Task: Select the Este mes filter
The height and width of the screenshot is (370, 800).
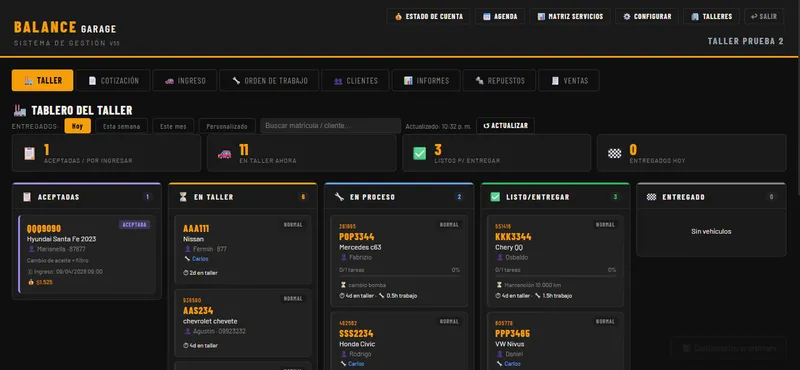Action: click(173, 126)
